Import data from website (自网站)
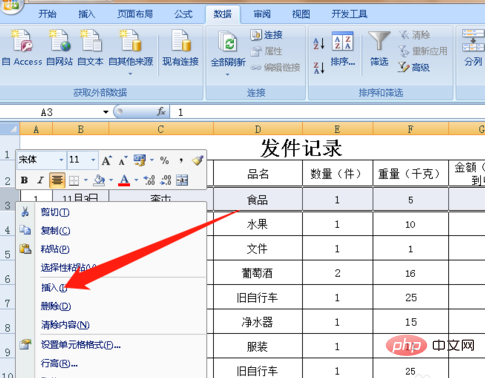The image size is (485, 378). click(60, 48)
